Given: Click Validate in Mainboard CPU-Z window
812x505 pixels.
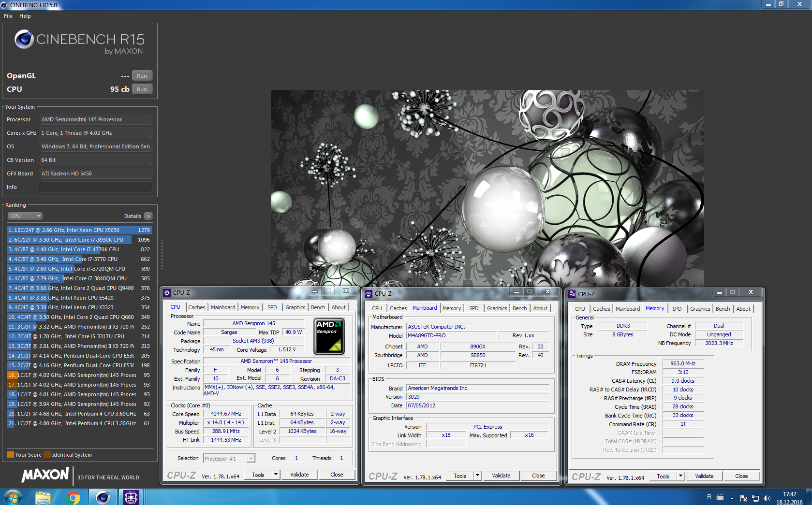Looking at the screenshot, I should click(501, 476).
